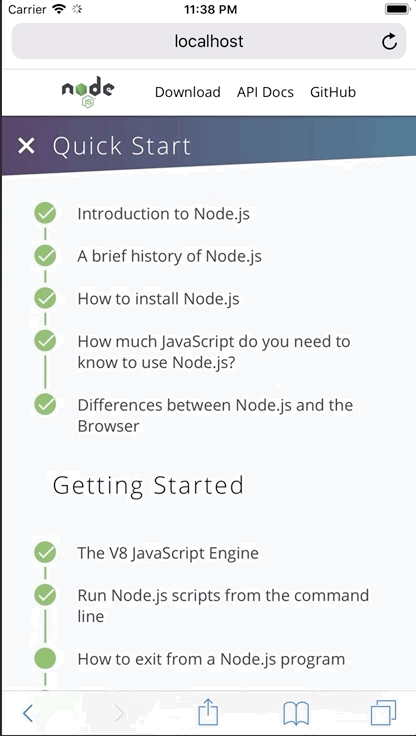Open the API Docs menu item
Image resolution: width=416 pixels, height=736 pixels.
pyautogui.click(x=265, y=92)
